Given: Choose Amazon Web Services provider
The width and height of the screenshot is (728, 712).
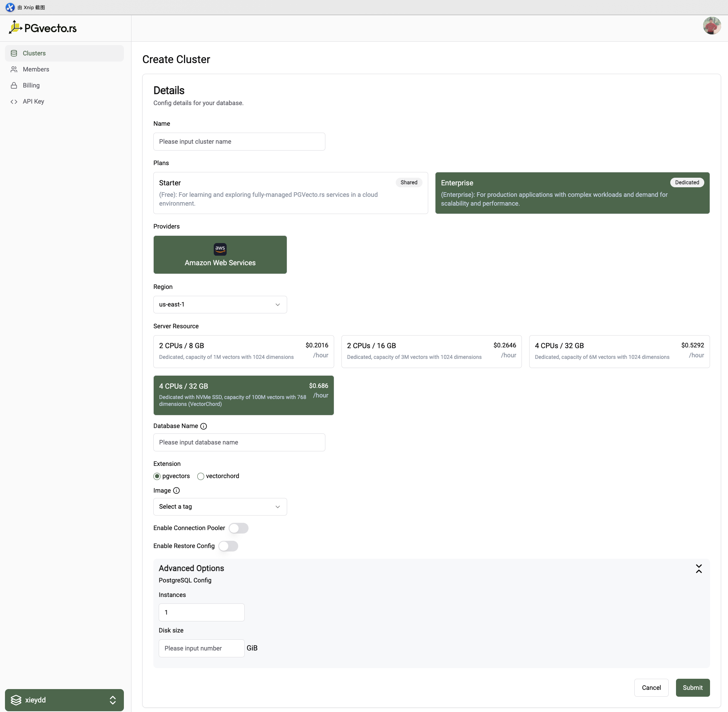Looking at the screenshot, I should click(x=220, y=255).
